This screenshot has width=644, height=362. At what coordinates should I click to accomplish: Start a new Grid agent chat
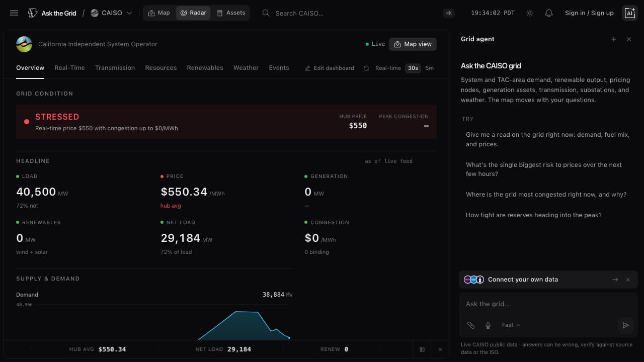[614, 39]
